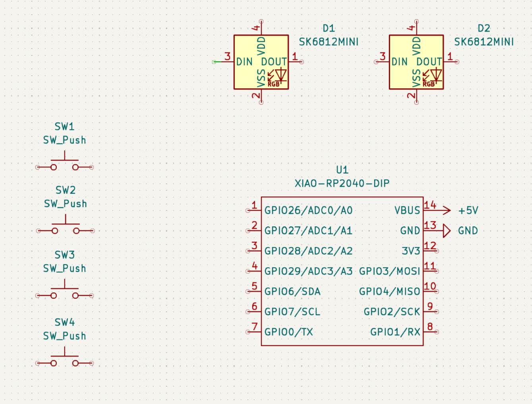Click D1's DOUT pin 1 endpoint
The width and height of the screenshot is (532, 404).
coord(302,62)
